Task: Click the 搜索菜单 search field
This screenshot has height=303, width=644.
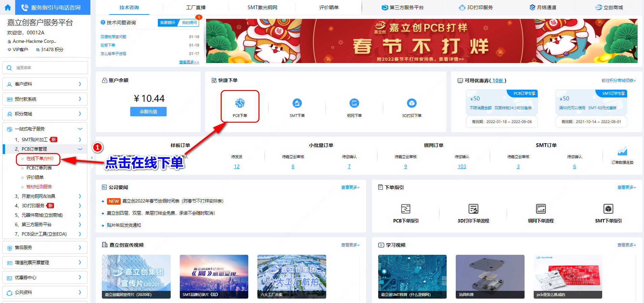Action: pyautogui.click(x=45, y=68)
